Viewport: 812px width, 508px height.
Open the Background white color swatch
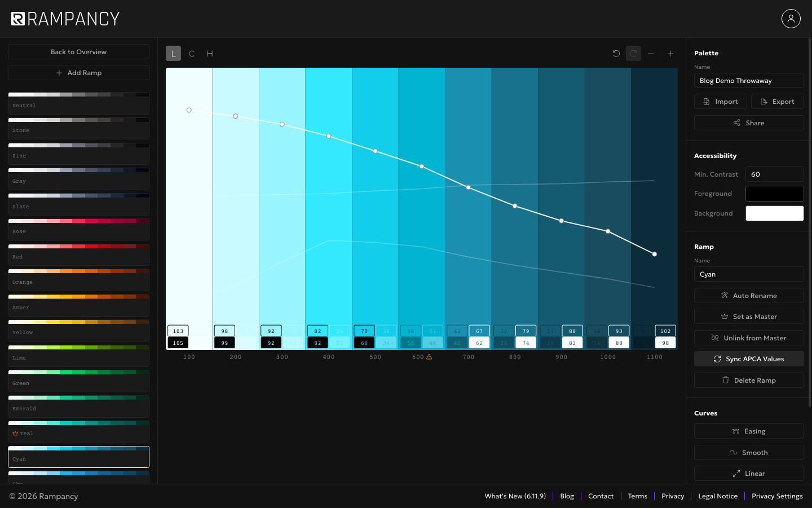(775, 213)
